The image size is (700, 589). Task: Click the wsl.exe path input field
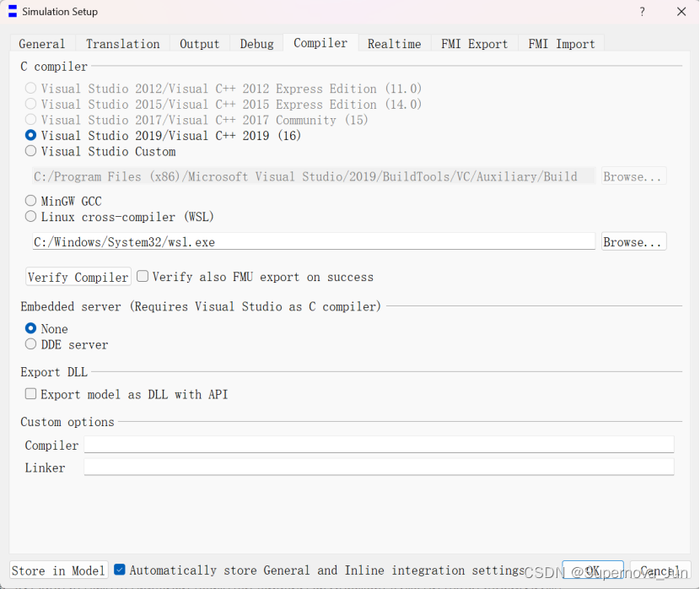coord(314,241)
